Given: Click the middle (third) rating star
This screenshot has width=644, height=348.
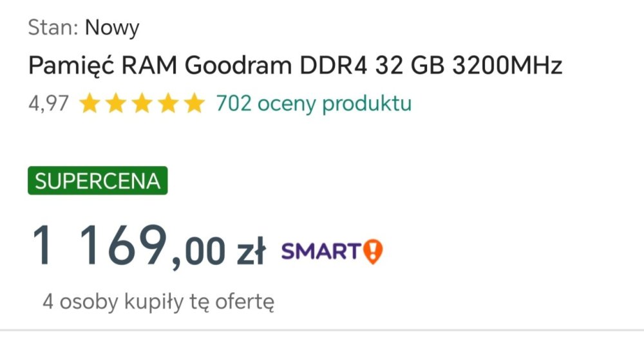Looking at the screenshot, I should (x=141, y=104).
